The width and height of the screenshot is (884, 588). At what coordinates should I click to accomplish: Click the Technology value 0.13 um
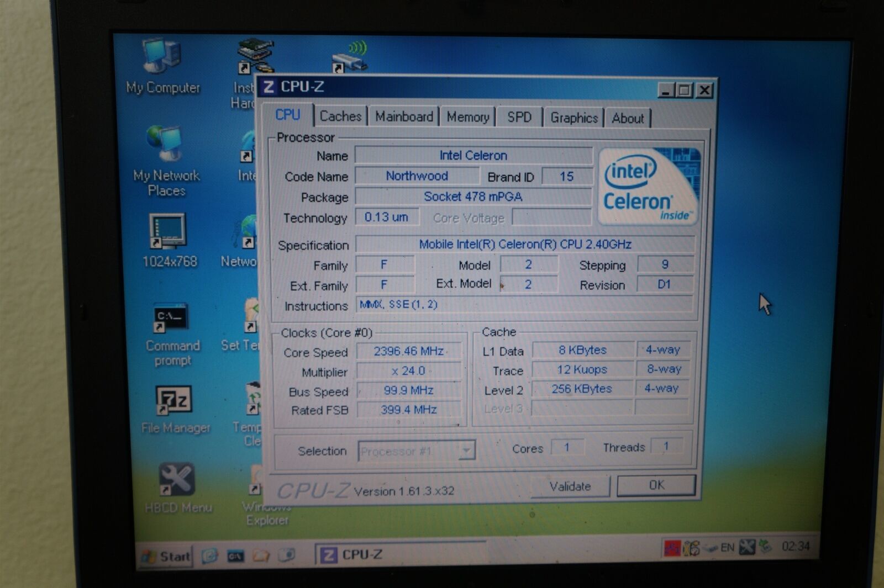click(387, 217)
